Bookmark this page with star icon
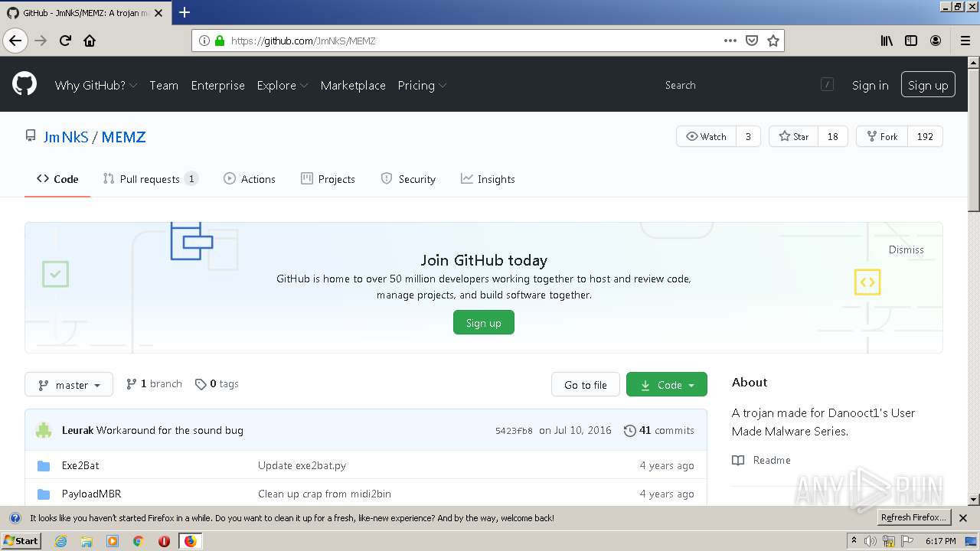The width and height of the screenshot is (980, 551). pyautogui.click(x=773, y=41)
